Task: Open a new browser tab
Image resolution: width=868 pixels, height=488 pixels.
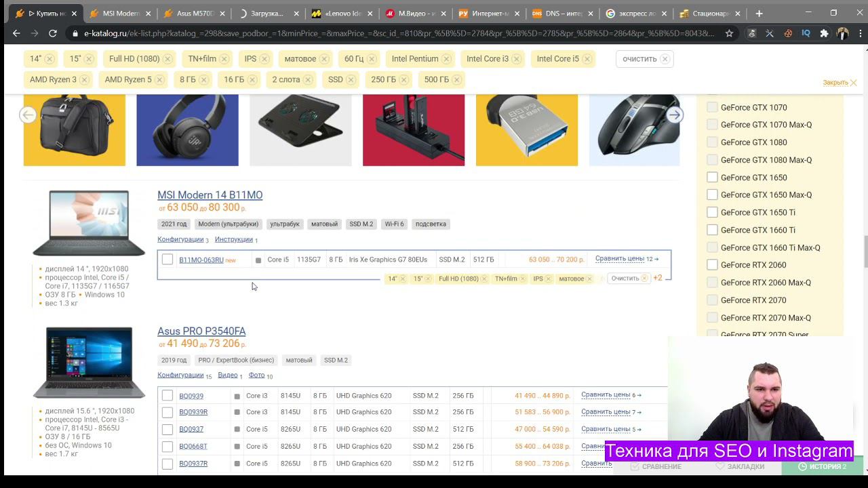Action: (x=759, y=14)
